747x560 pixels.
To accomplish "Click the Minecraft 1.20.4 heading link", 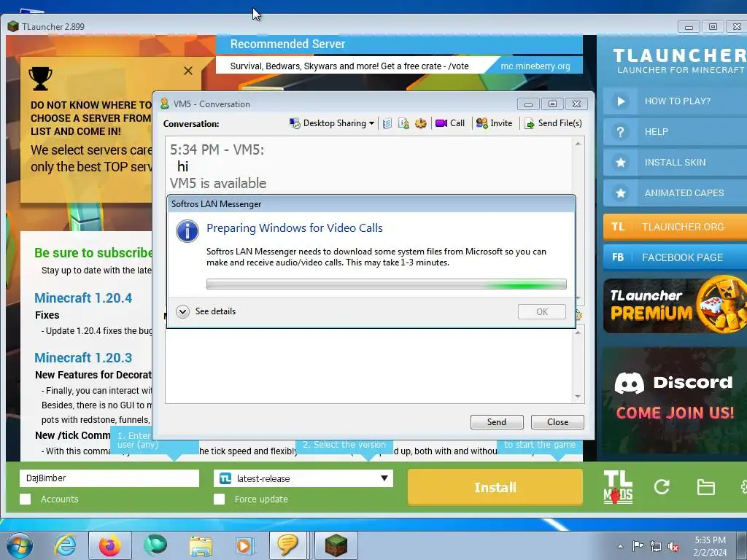I will click(x=83, y=298).
